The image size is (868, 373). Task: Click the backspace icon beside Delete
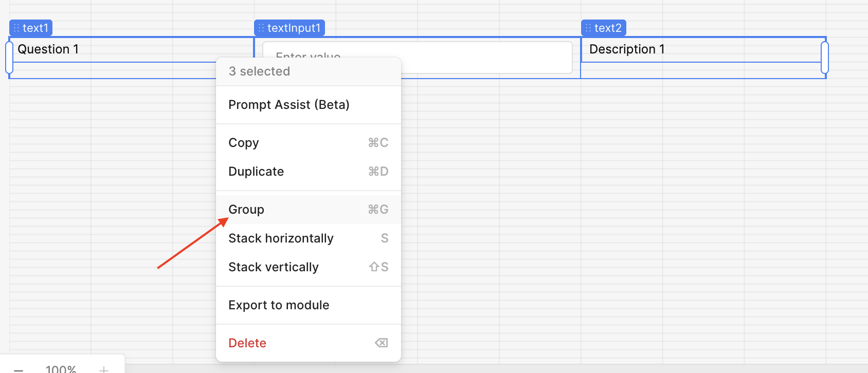tap(381, 343)
